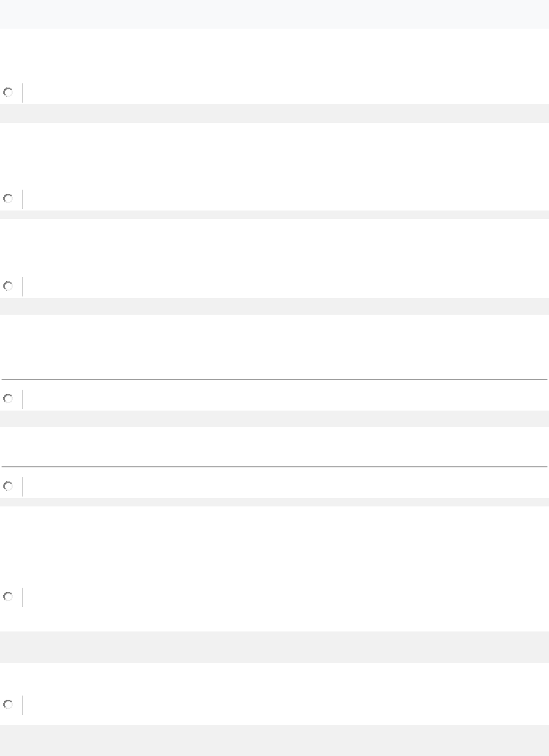Select the last radio button at bottom

[x=8, y=704]
